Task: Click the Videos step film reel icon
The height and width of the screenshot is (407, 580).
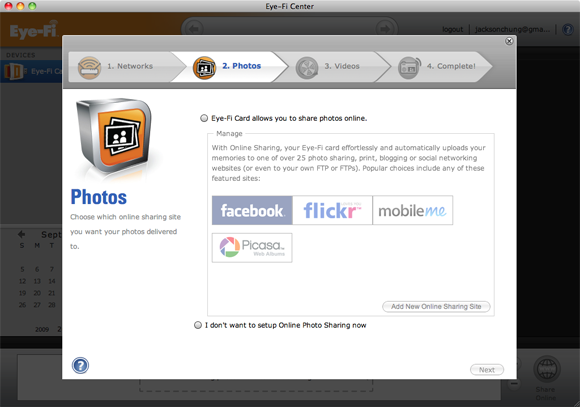Action: coord(307,68)
